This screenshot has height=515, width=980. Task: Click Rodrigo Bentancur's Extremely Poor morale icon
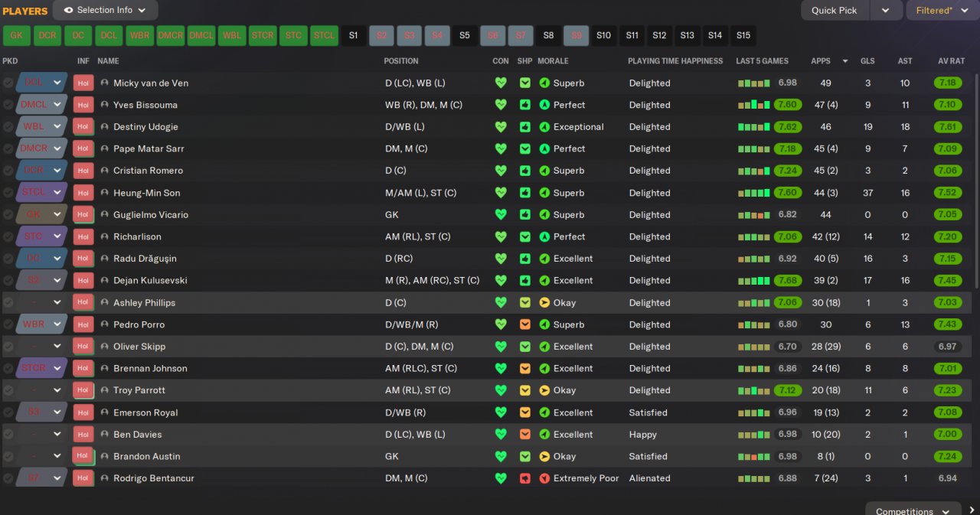[x=544, y=478]
